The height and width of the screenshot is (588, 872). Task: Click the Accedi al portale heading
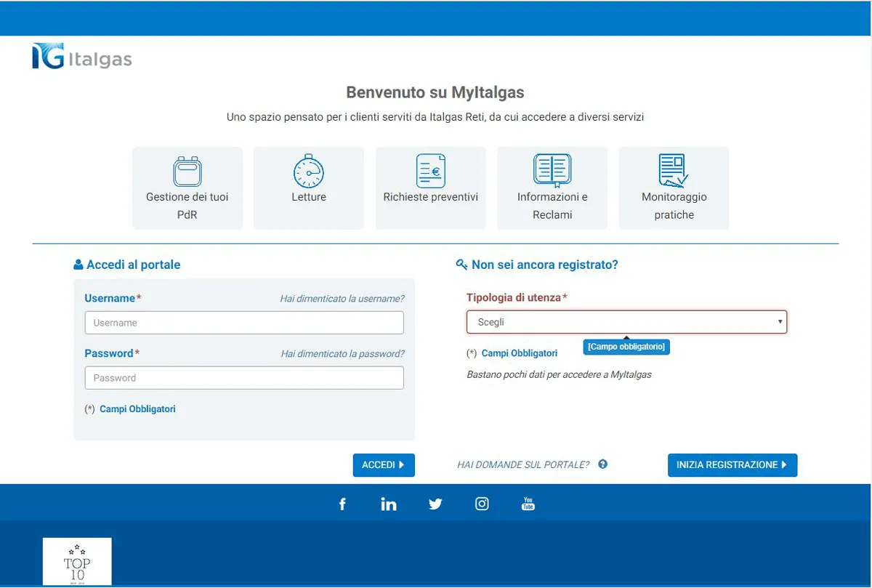pyautogui.click(x=133, y=265)
